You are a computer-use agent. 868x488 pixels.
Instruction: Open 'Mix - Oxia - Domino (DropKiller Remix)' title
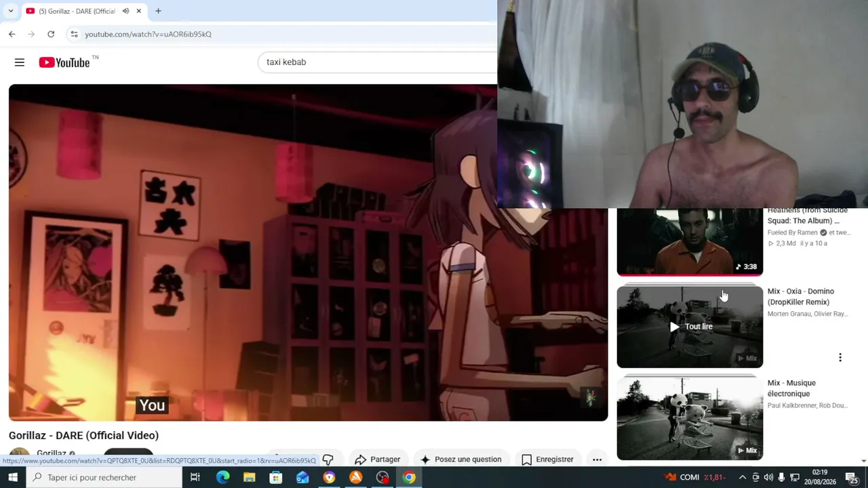click(801, 297)
